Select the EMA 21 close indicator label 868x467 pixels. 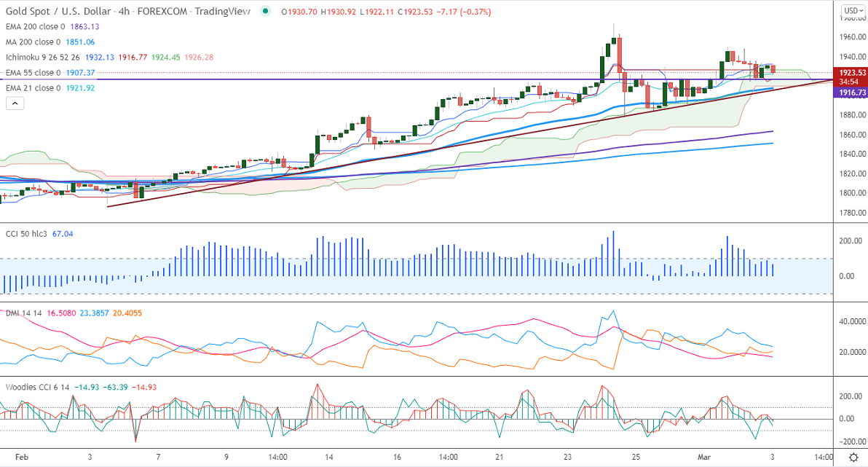pyautogui.click(x=33, y=88)
